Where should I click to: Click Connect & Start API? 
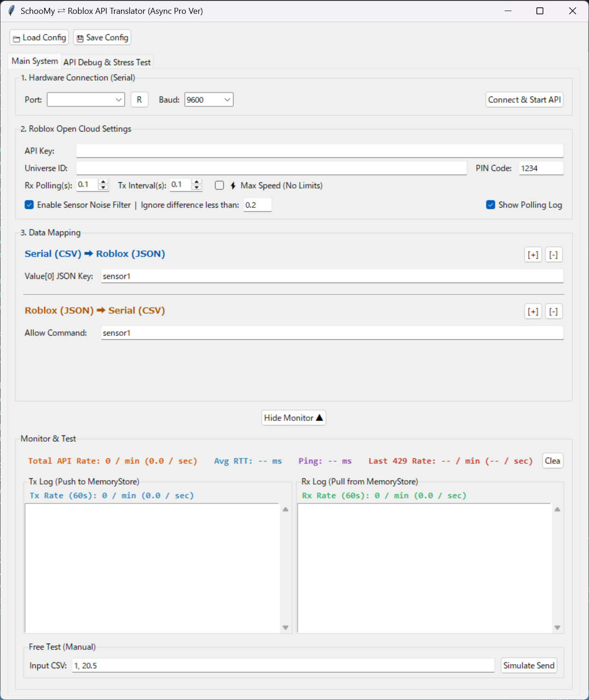(524, 100)
